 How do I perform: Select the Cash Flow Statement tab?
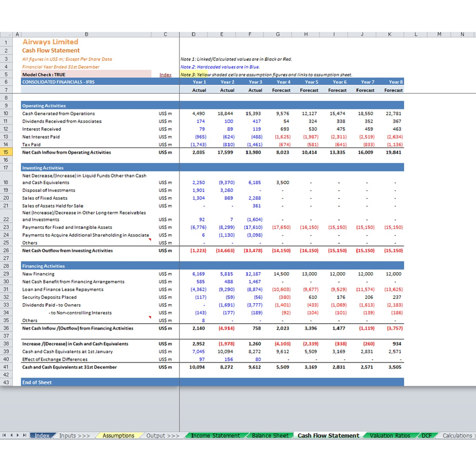tap(328, 436)
